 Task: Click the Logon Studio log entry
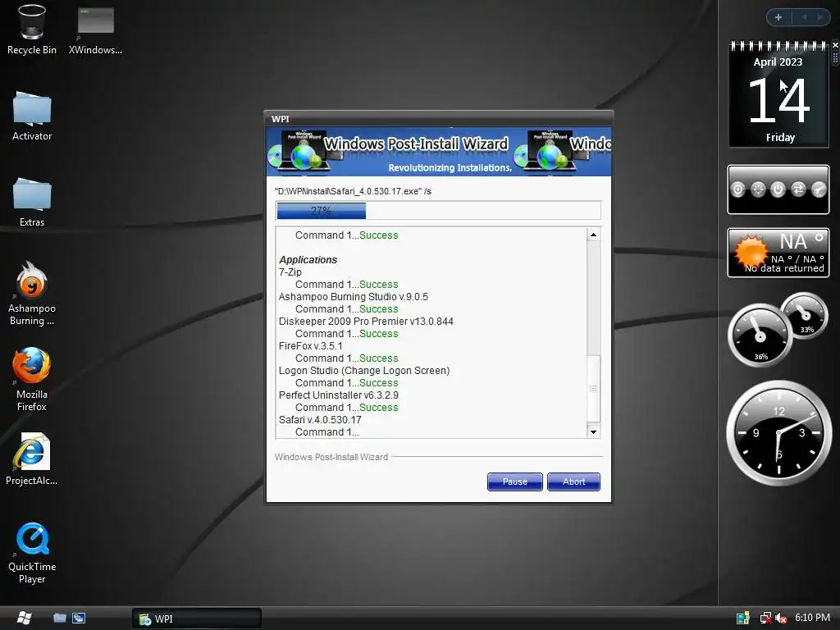(x=364, y=371)
